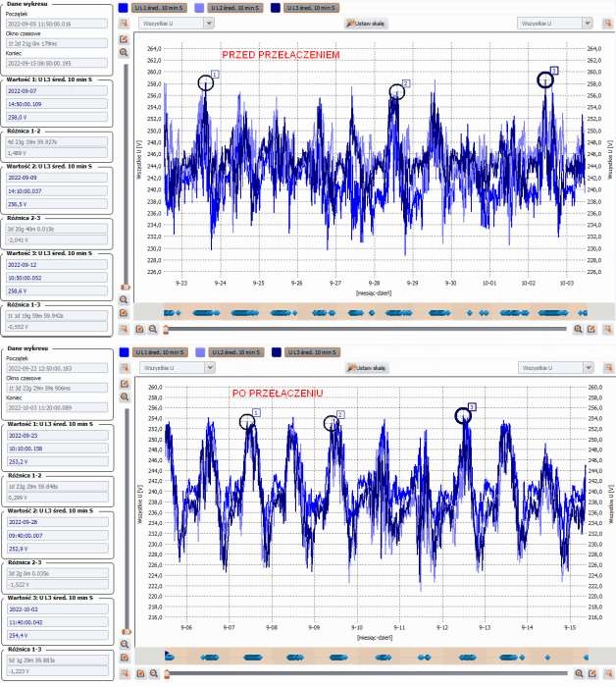616x687 pixels.
Task: Click Ustaw skalę above the upper chart
Action: point(366,24)
